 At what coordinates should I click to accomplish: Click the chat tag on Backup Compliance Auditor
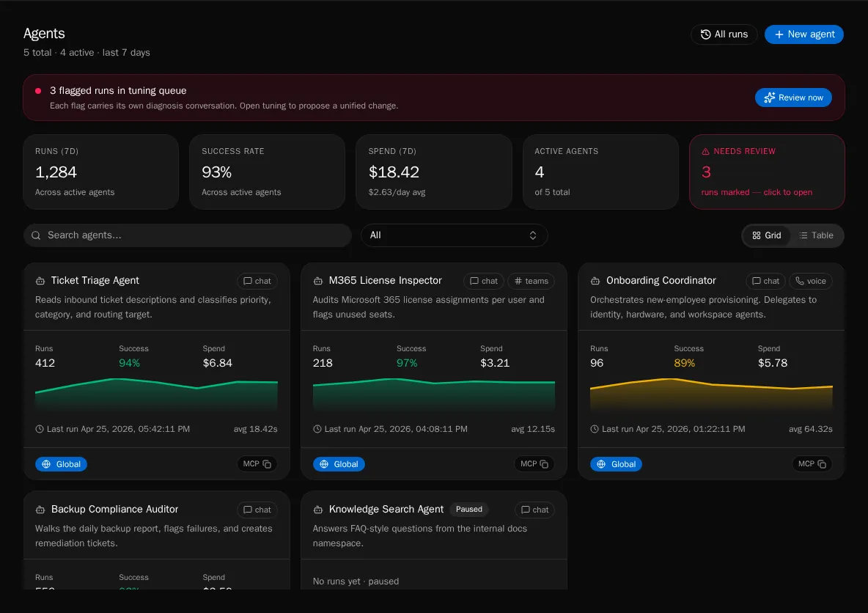(x=257, y=510)
